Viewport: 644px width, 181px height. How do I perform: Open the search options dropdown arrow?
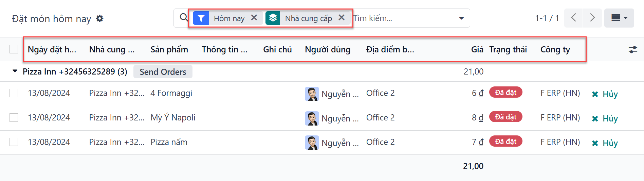(461, 18)
